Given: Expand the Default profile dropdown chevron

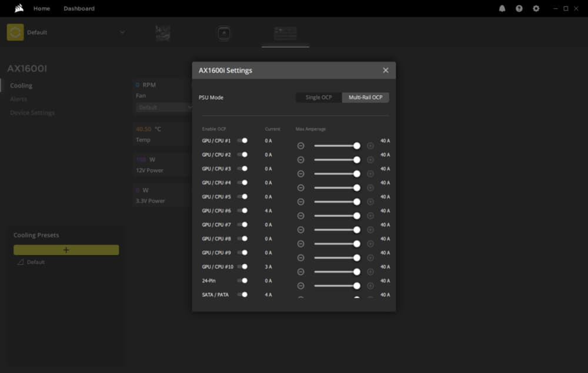Looking at the screenshot, I should pyautogui.click(x=122, y=32).
